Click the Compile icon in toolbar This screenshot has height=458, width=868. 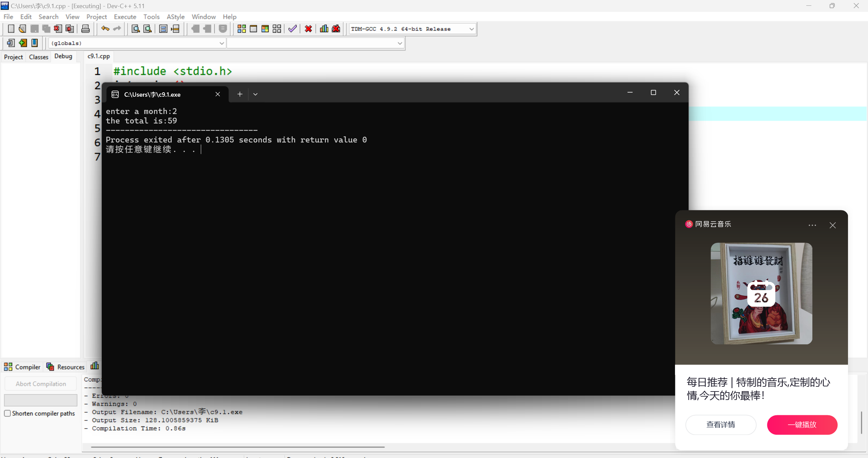point(242,29)
